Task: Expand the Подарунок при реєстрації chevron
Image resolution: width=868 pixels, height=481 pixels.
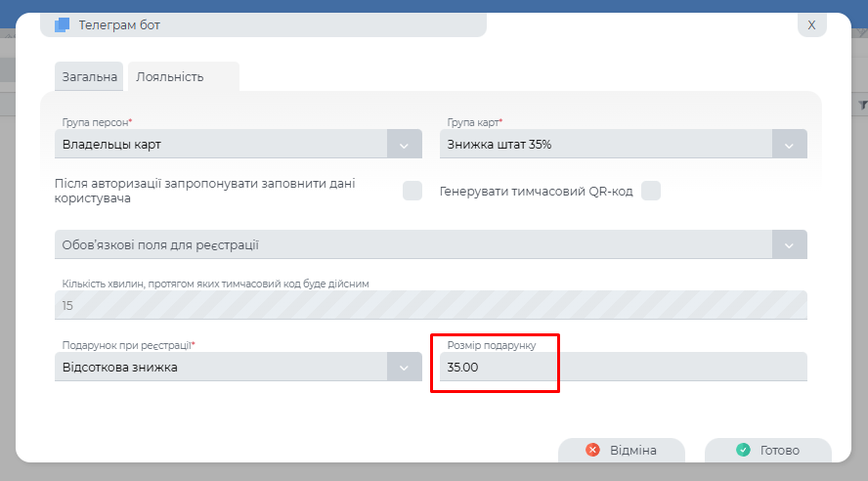Action: click(x=404, y=368)
